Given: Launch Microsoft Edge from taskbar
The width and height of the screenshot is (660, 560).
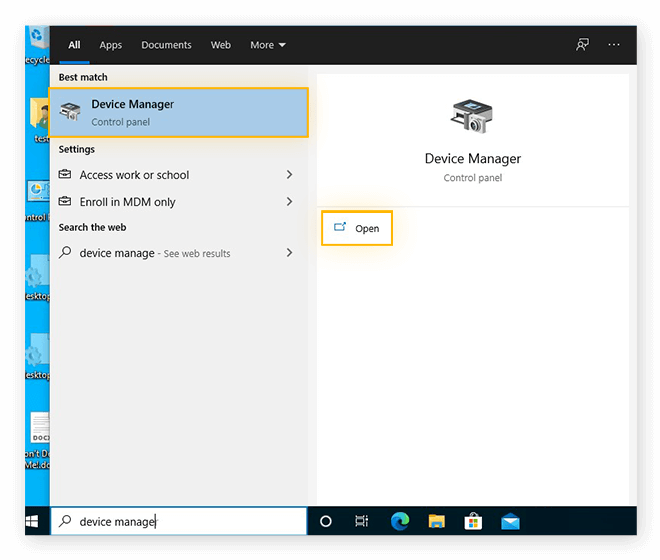Looking at the screenshot, I should coord(399,522).
